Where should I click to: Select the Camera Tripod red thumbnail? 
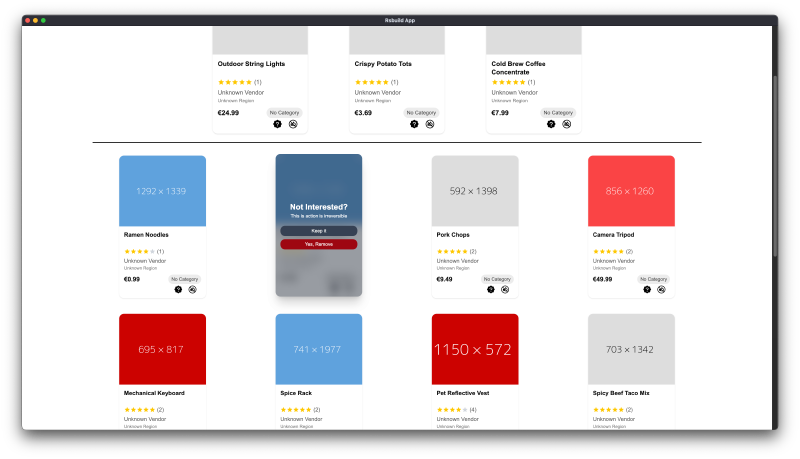(631, 190)
